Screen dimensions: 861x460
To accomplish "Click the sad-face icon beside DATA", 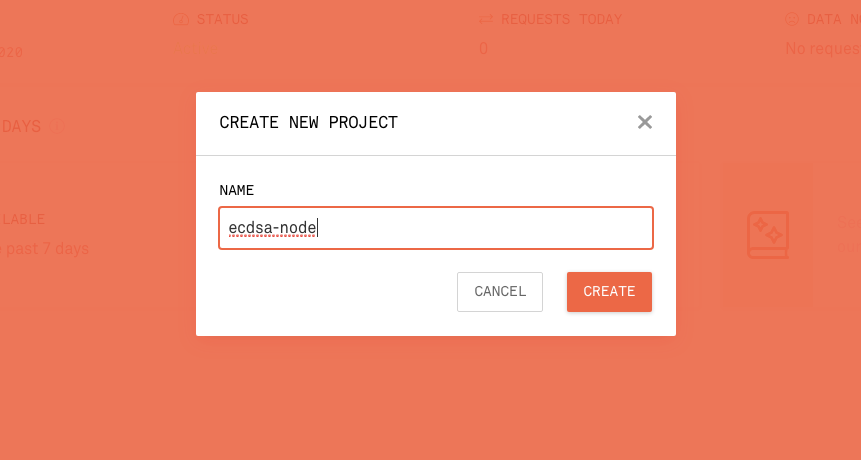I will point(792,19).
